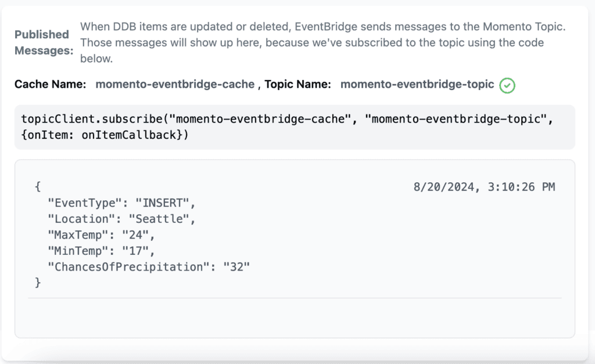The image size is (595, 364).
Task: Click the onItem: onItemCallback code line
Action: tap(105, 135)
